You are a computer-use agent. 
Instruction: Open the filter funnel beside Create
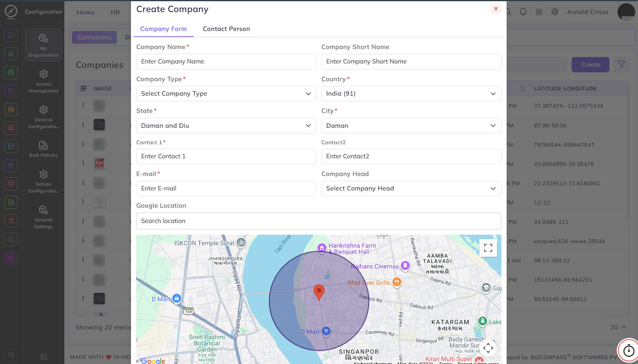tap(622, 65)
